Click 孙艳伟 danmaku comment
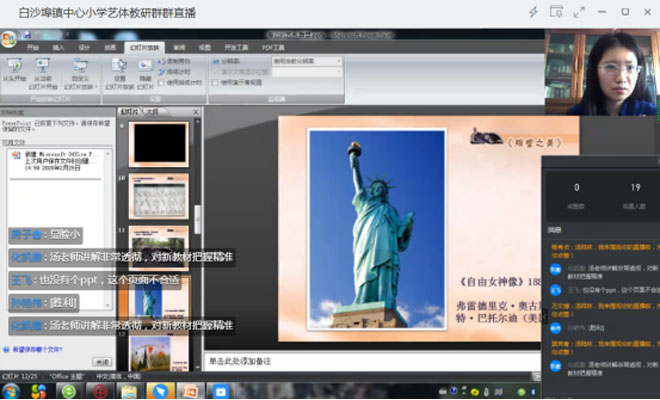 point(44,303)
